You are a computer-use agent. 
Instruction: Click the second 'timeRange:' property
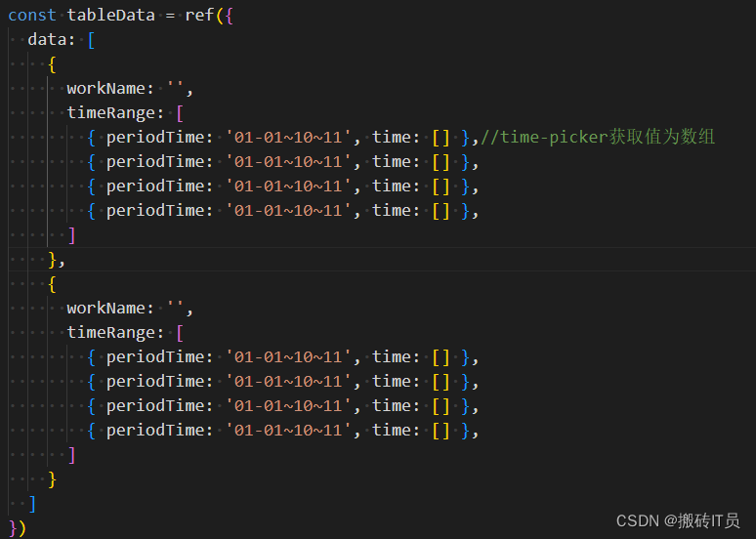click(115, 333)
